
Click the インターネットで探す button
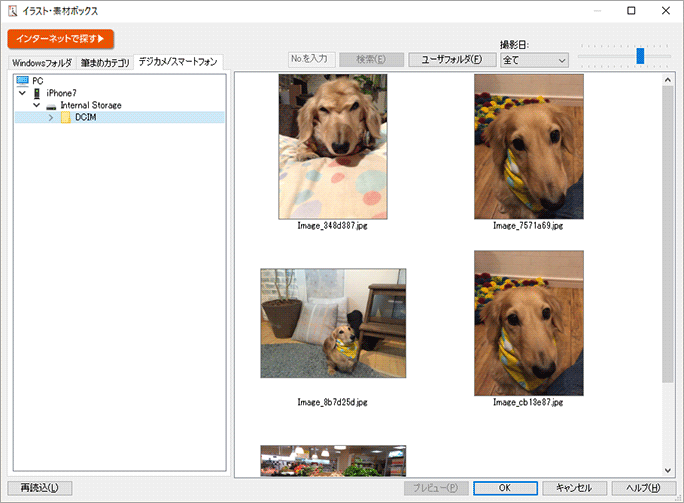[61, 39]
